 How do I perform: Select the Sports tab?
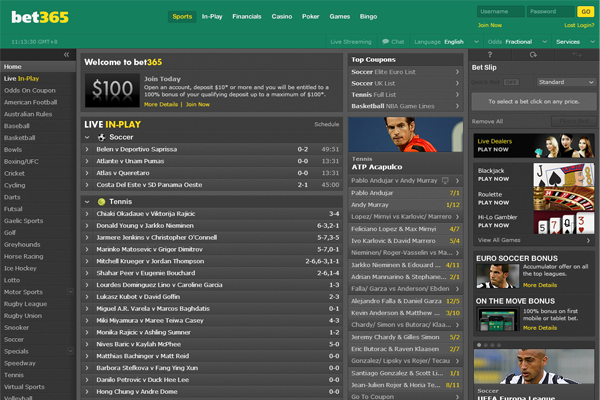click(x=182, y=16)
